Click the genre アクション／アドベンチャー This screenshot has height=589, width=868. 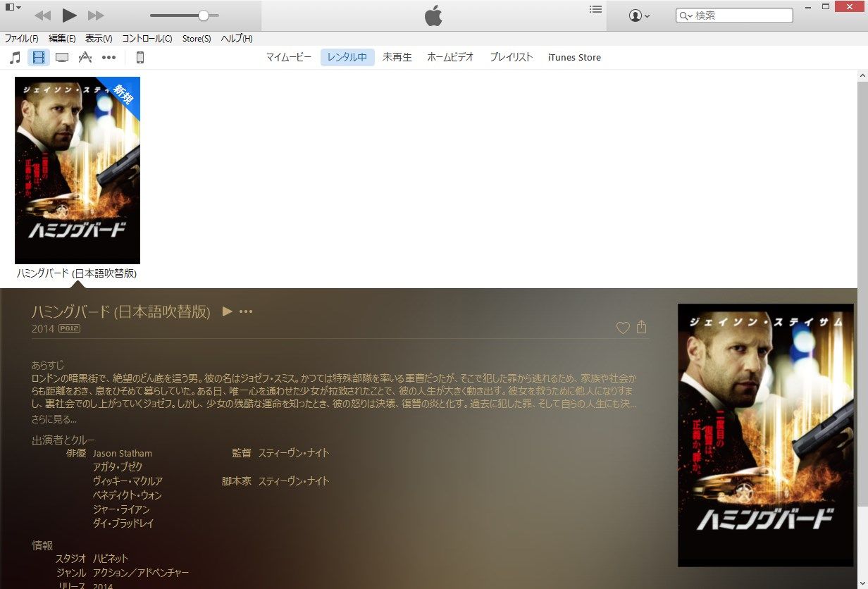click(141, 573)
